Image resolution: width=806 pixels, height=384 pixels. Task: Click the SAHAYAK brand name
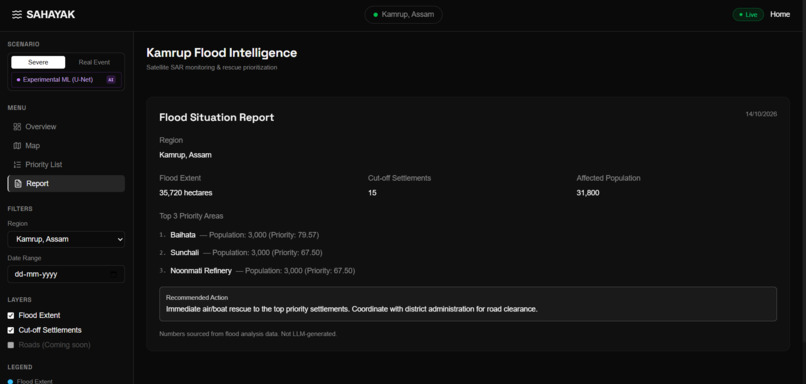pyautogui.click(x=50, y=15)
